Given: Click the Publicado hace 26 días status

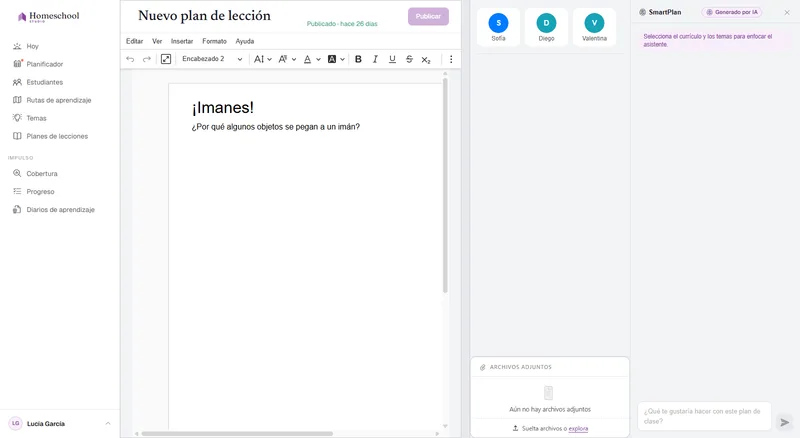Looking at the screenshot, I should pos(342,24).
